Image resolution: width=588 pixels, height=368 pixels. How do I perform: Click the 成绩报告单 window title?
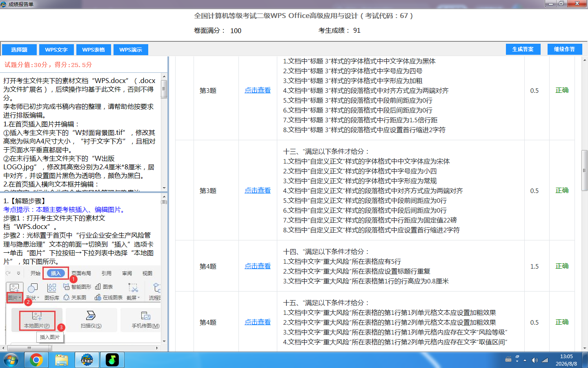pos(21,4)
